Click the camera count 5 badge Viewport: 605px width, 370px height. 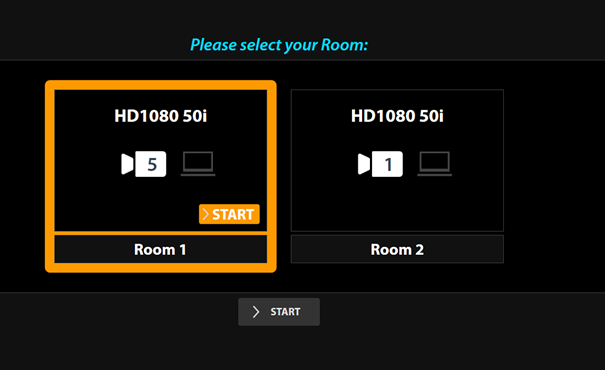coord(151,164)
